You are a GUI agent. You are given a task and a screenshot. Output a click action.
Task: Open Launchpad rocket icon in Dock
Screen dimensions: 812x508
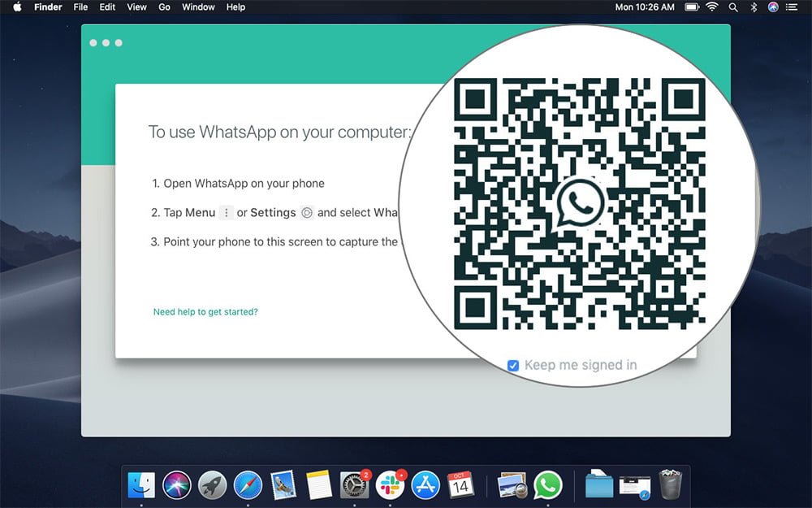(x=212, y=486)
